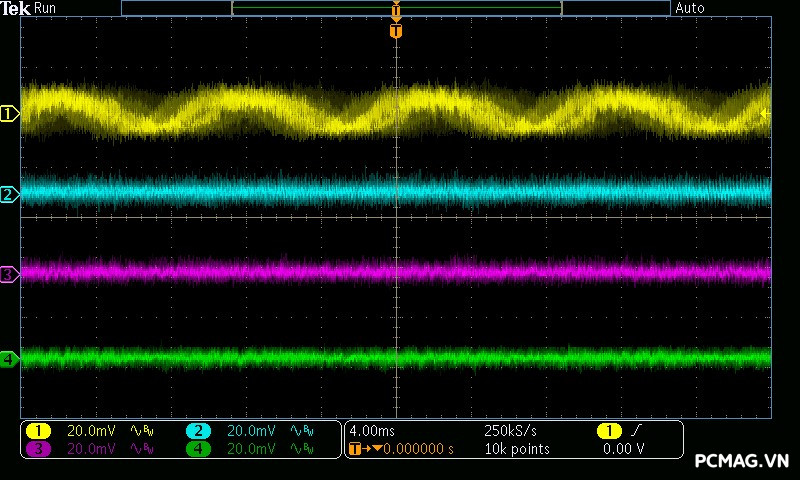
Task: Select yellow channel 1 badge in readout
Action: click(38, 430)
